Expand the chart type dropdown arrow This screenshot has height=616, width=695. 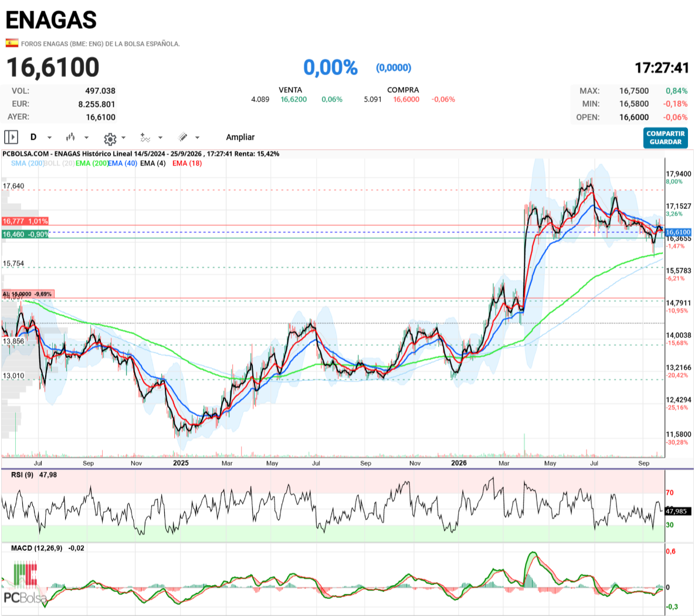(86, 137)
